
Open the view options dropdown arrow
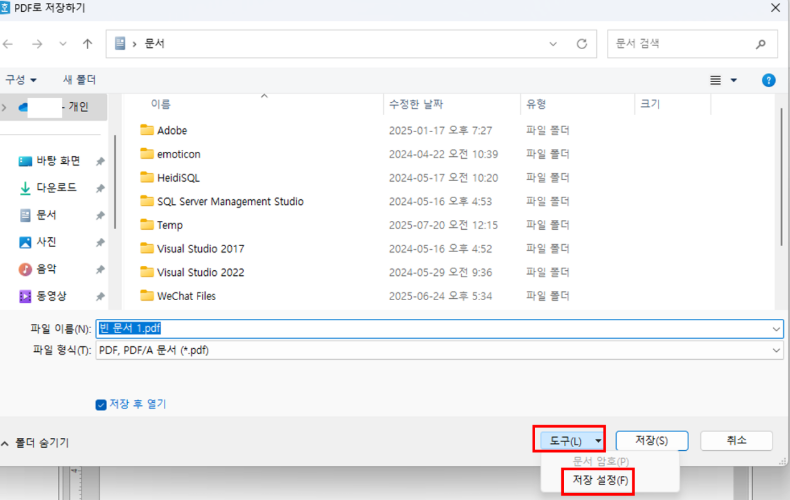point(734,80)
